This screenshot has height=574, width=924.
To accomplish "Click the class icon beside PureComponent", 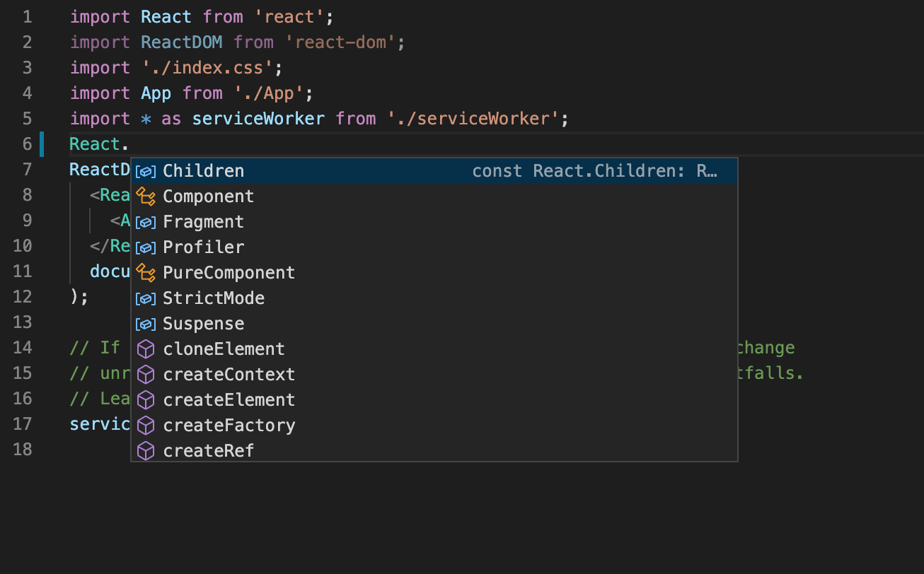I will click(x=146, y=272).
